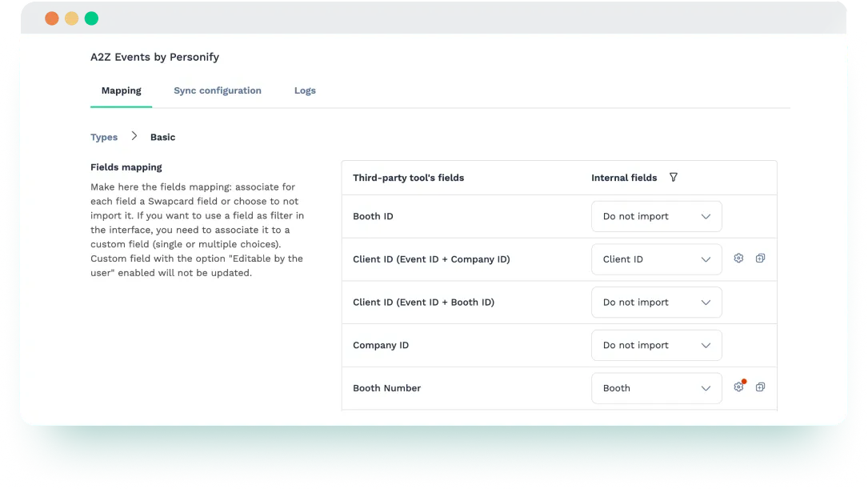Click the filter icon beside Internal fields
This screenshot has height=489, width=868.
pyautogui.click(x=673, y=177)
